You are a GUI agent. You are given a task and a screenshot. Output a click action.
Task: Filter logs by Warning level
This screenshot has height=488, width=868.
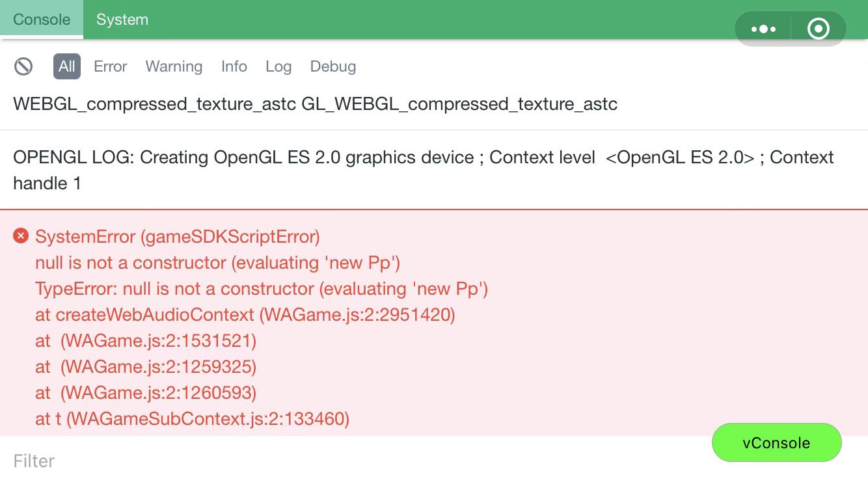click(174, 66)
